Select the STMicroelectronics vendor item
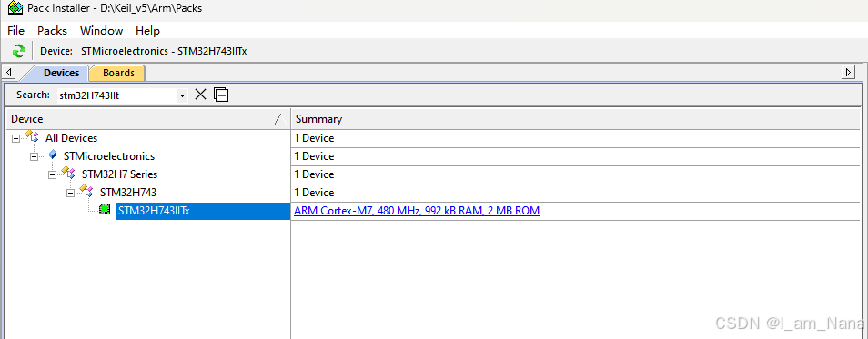Image resolution: width=868 pixels, height=339 pixels. point(109,156)
